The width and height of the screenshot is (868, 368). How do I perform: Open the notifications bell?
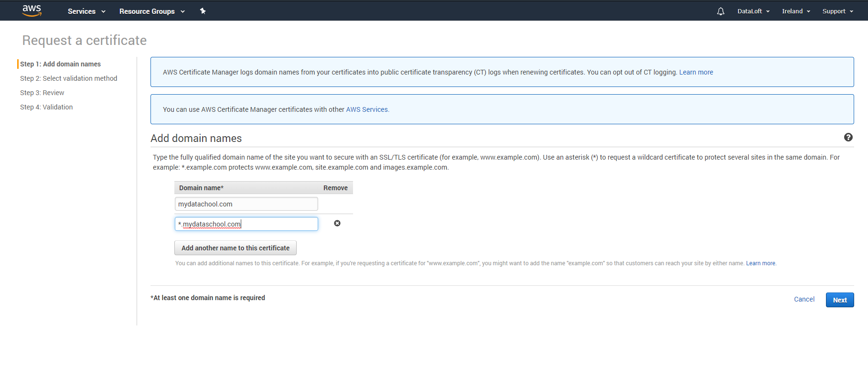point(721,11)
